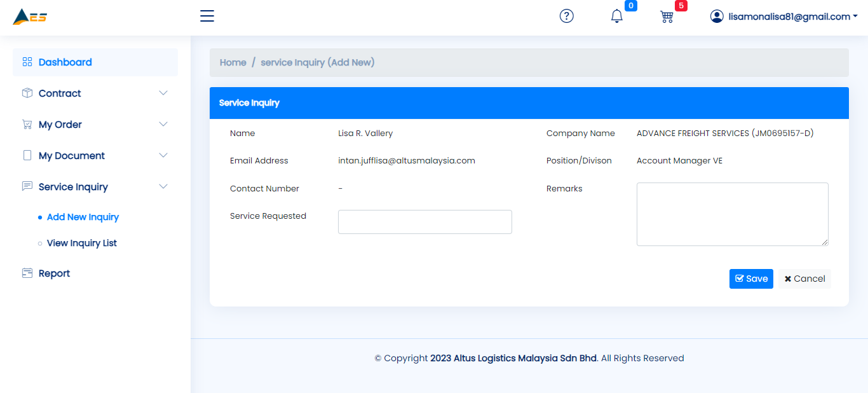Open the My Document sidebar menu

pyautogui.click(x=95, y=156)
